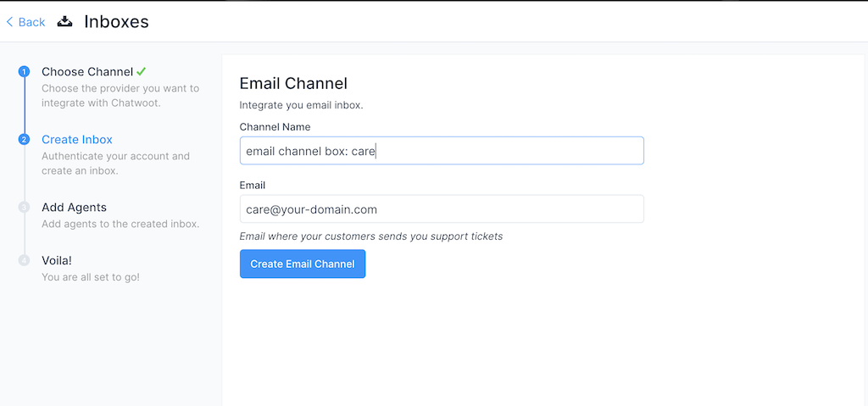Click the Email field label
This screenshot has width=868, height=406.
253,185
